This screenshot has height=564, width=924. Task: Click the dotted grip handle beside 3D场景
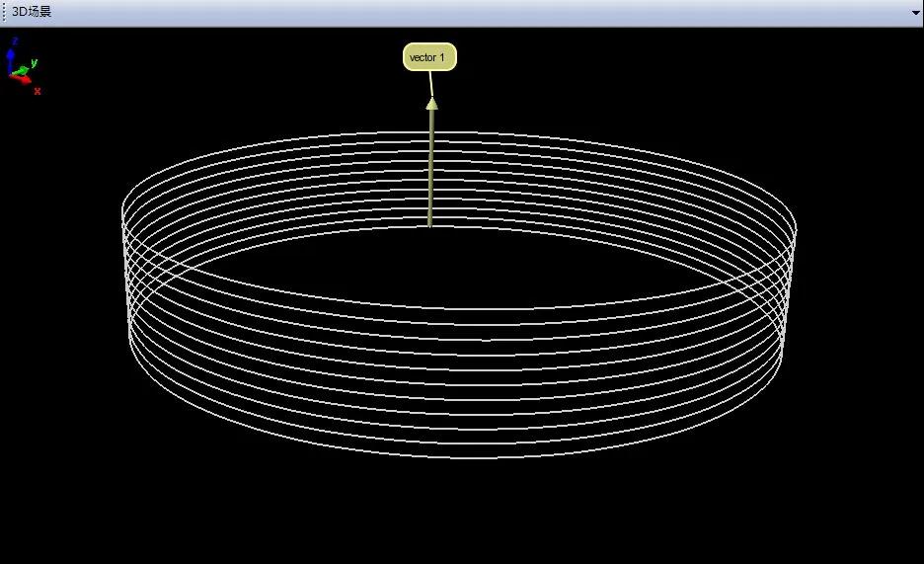[x=4, y=13]
